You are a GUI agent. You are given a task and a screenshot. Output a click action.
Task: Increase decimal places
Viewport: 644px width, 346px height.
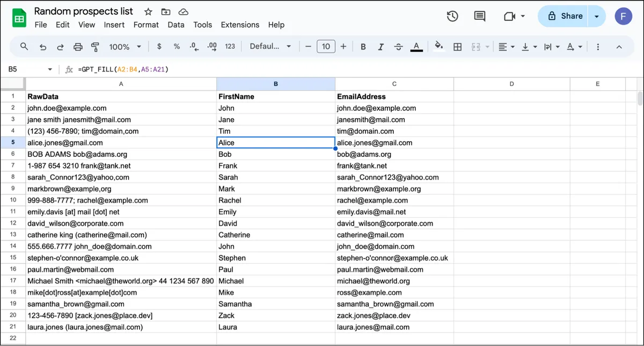(x=211, y=47)
